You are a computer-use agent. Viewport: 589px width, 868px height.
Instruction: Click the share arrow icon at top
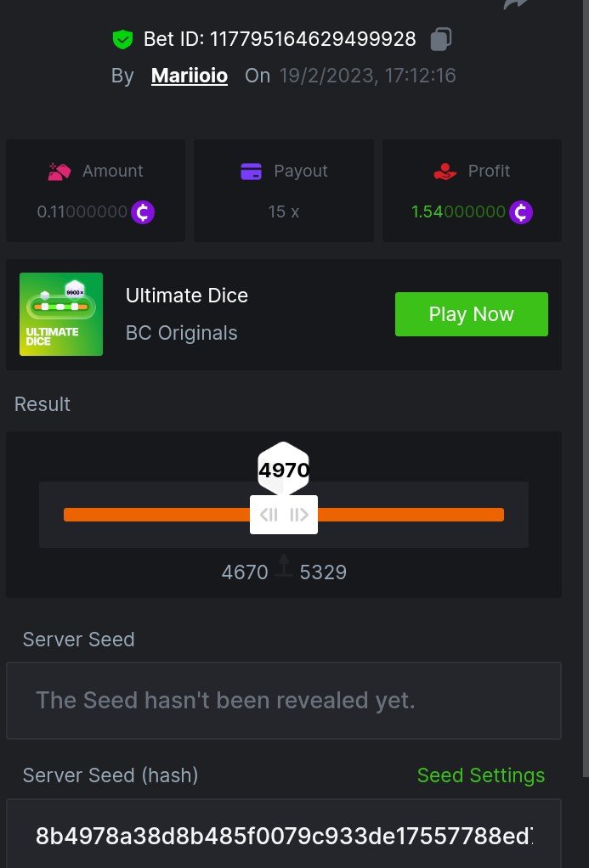pos(516,4)
